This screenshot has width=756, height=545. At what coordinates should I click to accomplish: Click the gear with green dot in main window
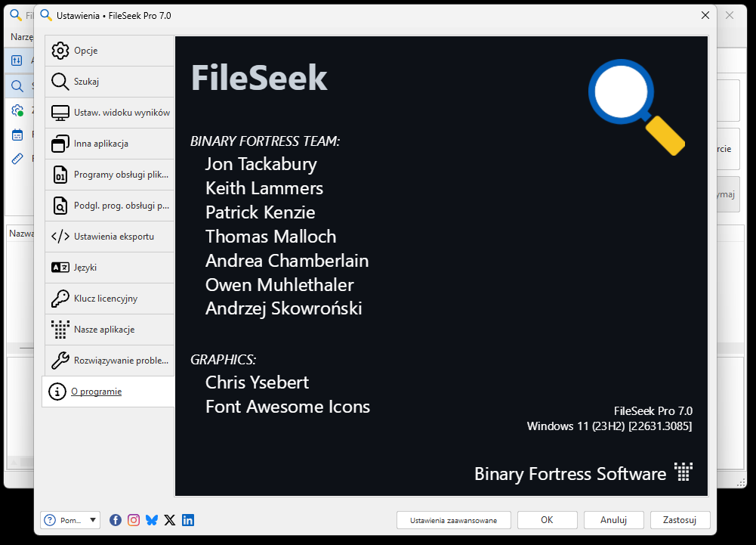tap(17, 110)
